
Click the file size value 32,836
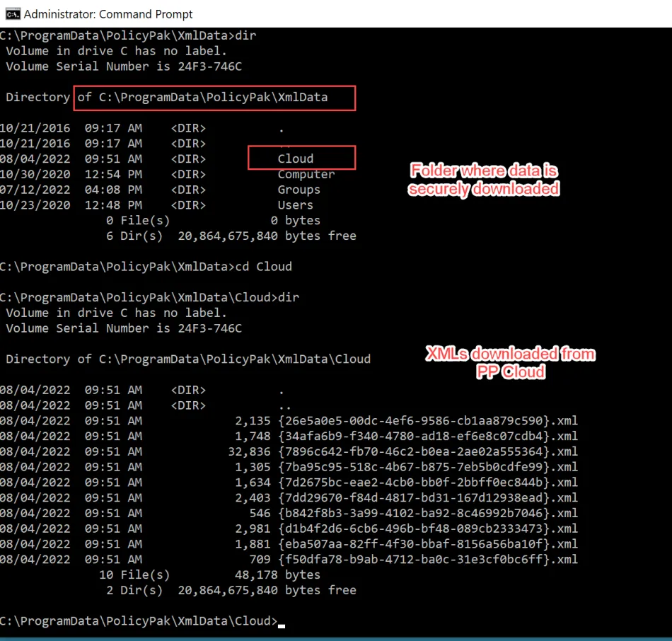249,451
